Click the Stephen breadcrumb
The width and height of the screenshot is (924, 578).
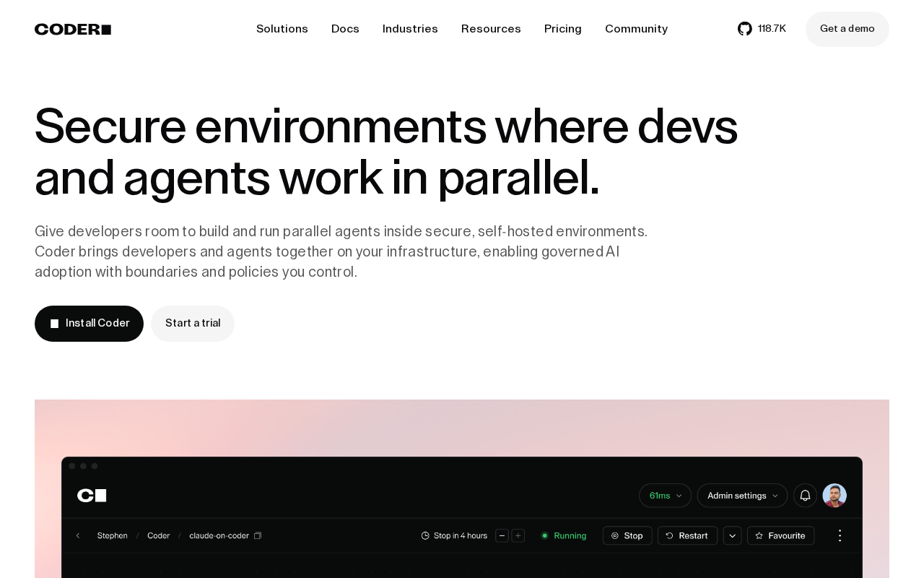tap(112, 535)
